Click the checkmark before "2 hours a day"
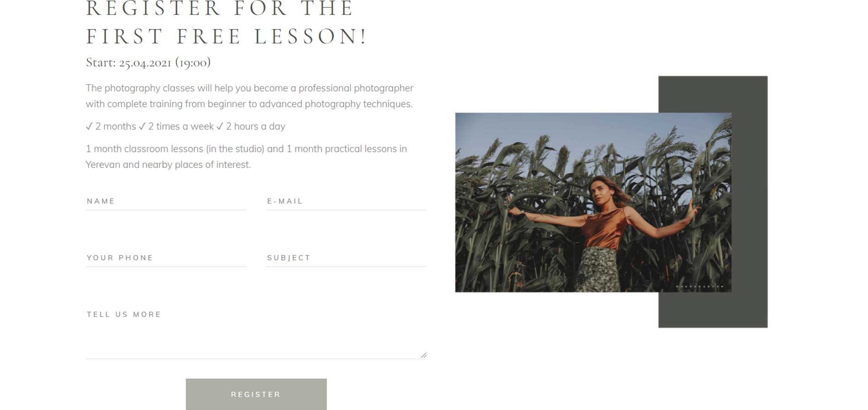The width and height of the screenshot is (868, 410). tap(220, 126)
